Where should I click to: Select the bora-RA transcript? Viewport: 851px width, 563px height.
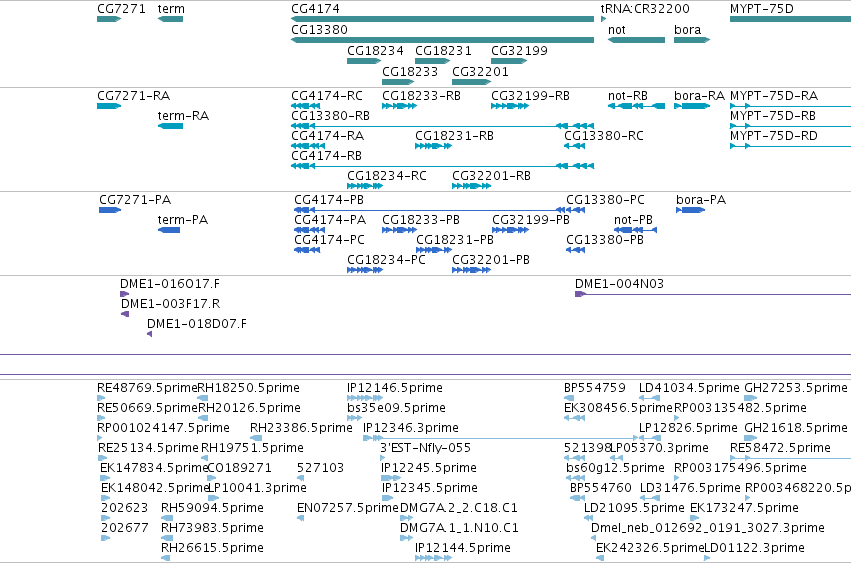692,106
